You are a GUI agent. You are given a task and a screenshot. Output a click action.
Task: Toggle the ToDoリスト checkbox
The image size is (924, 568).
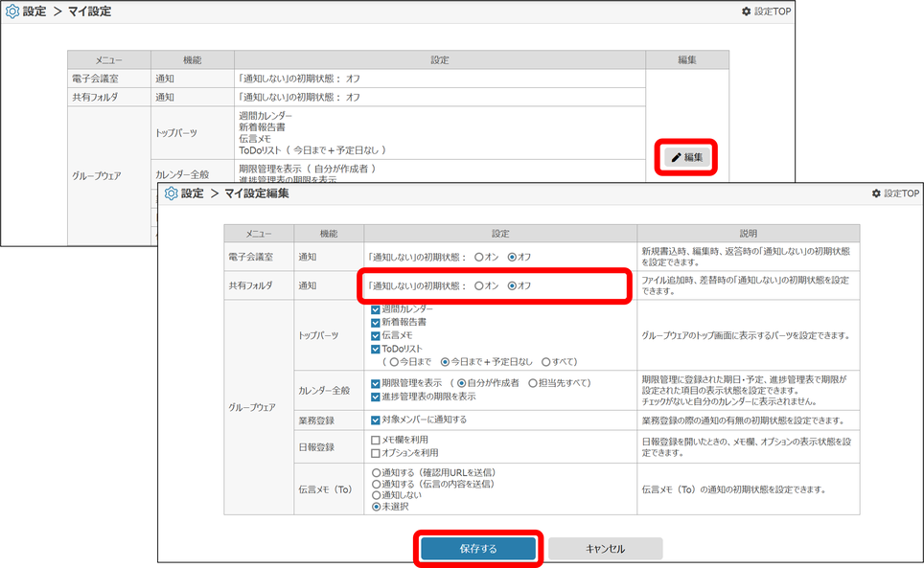(x=376, y=350)
